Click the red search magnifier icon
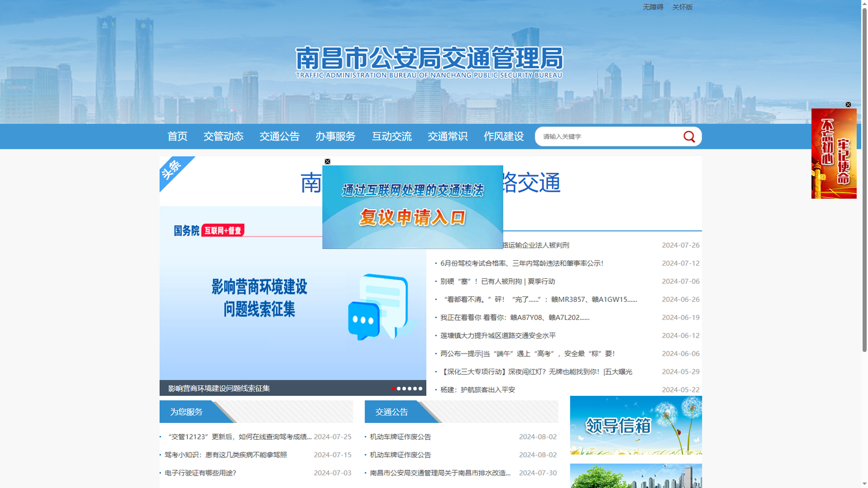 click(x=689, y=137)
